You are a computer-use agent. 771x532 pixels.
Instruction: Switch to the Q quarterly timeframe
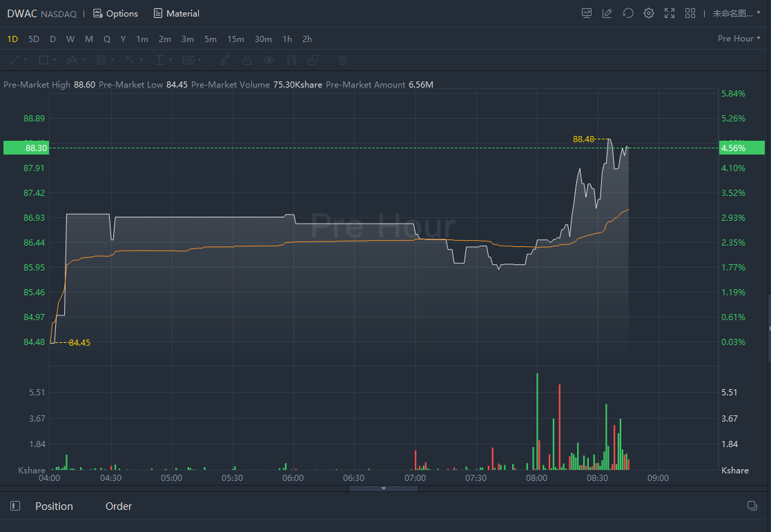107,39
